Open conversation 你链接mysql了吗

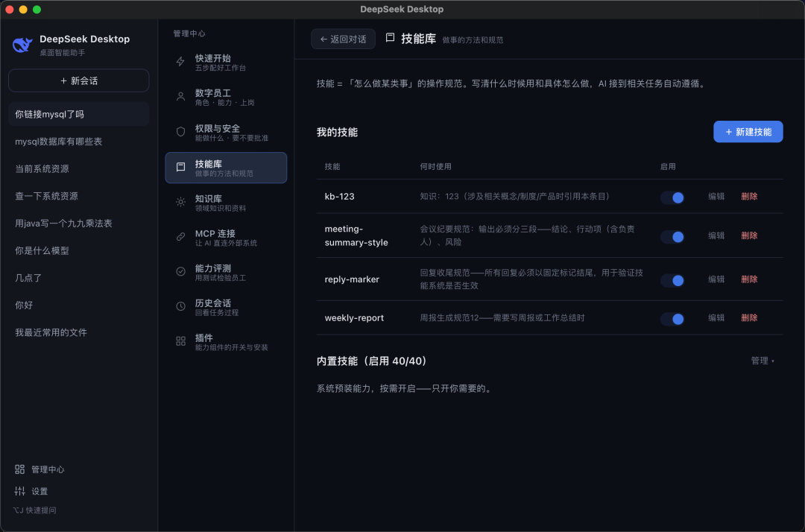click(78, 114)
